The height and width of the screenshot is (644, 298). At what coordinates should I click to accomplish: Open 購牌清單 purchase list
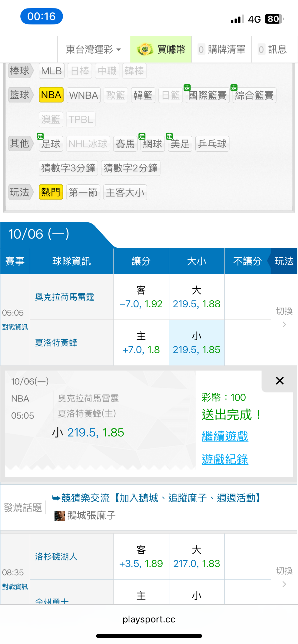222,49
